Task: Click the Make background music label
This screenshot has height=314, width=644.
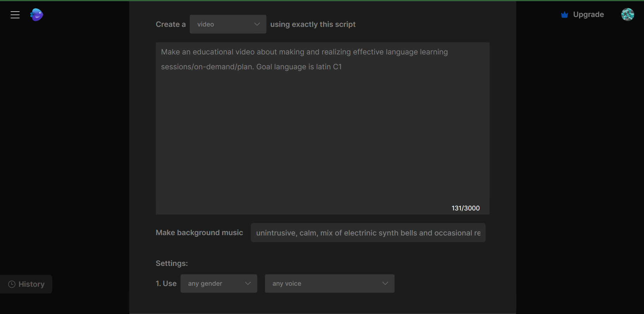Action: pyautogui.click(x=199, y=233)
